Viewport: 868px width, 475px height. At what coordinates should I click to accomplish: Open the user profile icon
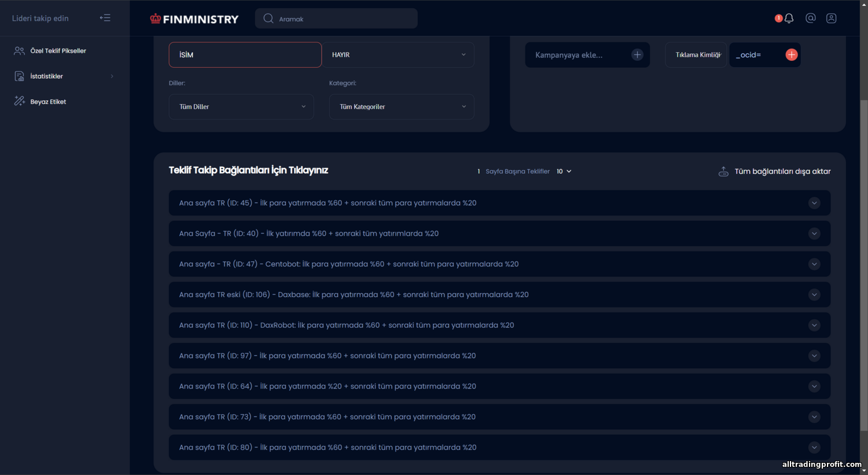832,19
